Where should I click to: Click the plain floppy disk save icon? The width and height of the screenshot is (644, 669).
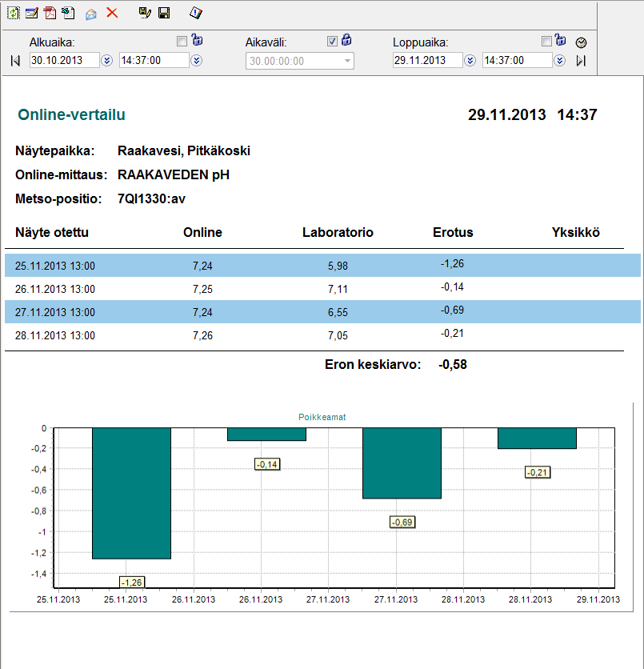(x=164, y=14)
